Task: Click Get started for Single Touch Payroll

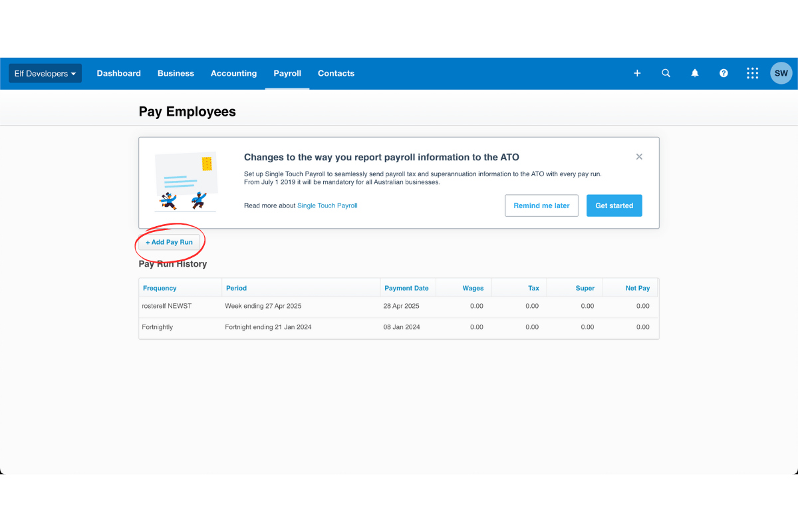Action: click(x=614, y=205)
